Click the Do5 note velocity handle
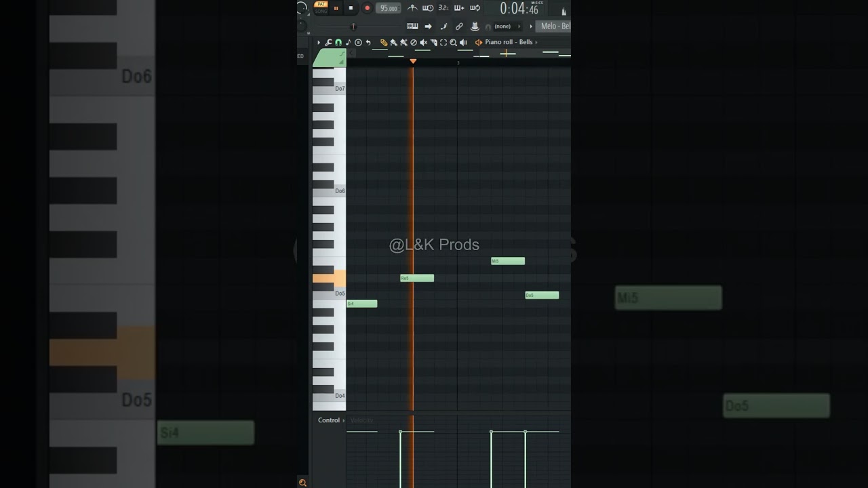Viewport: 868px width, 488px height. pos(525,432)
